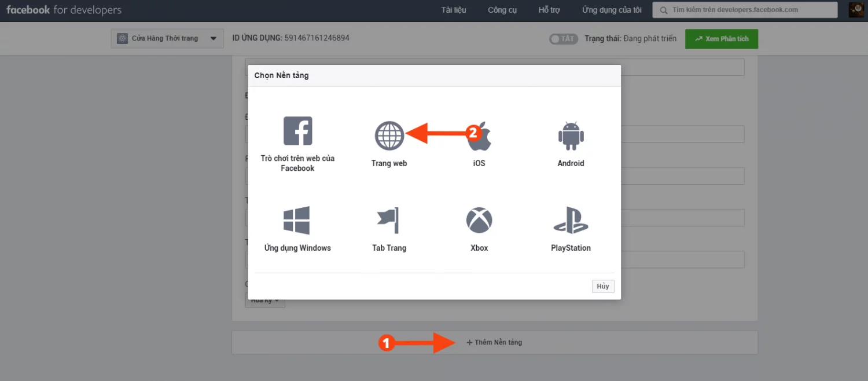868x381 pixels.
Task: Open the user profile avatar
Action: 856,10
